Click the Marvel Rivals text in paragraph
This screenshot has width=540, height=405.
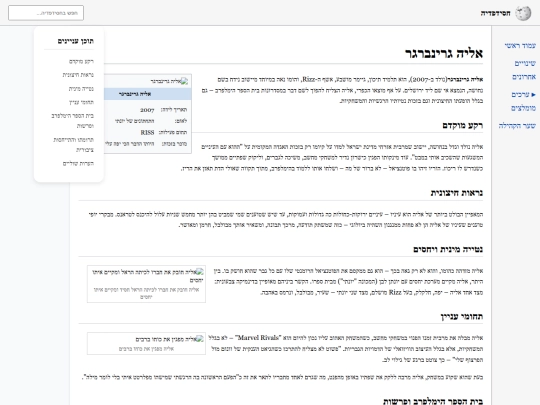(258, 338)
